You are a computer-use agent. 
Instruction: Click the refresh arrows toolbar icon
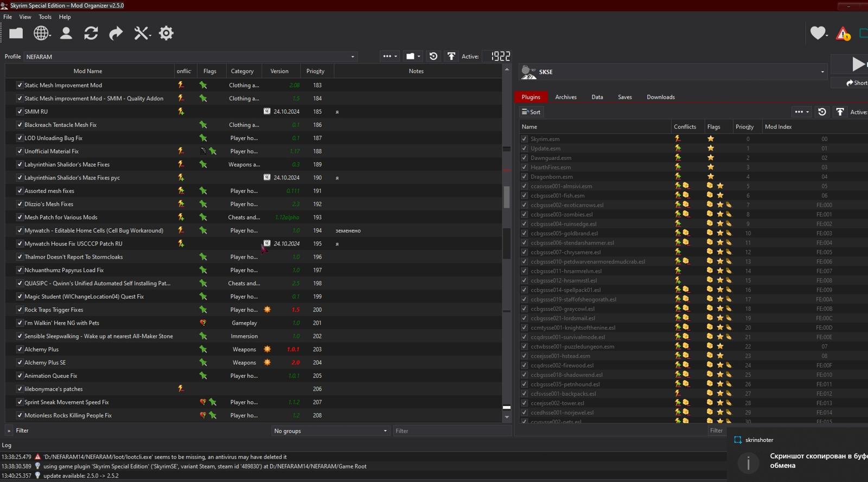pyautogui.click(x=91, y=33)
